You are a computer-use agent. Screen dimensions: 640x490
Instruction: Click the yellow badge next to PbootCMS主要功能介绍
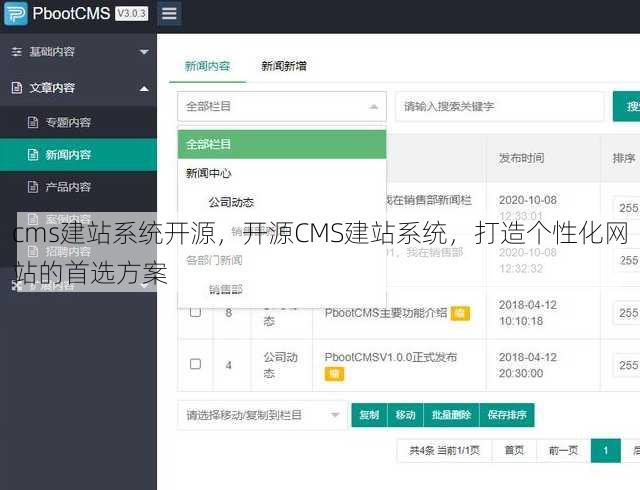(460, 313)
